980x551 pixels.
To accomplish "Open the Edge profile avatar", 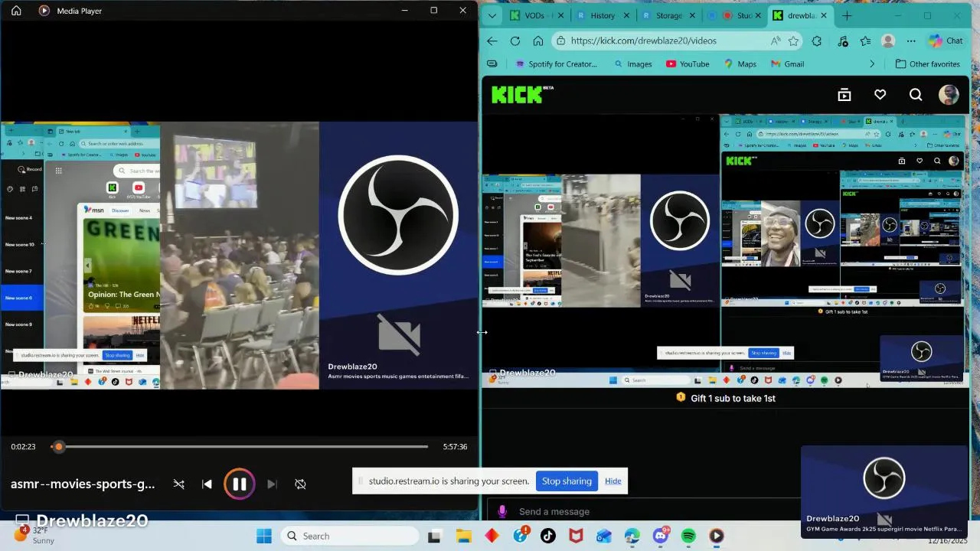I will (888, 41).
